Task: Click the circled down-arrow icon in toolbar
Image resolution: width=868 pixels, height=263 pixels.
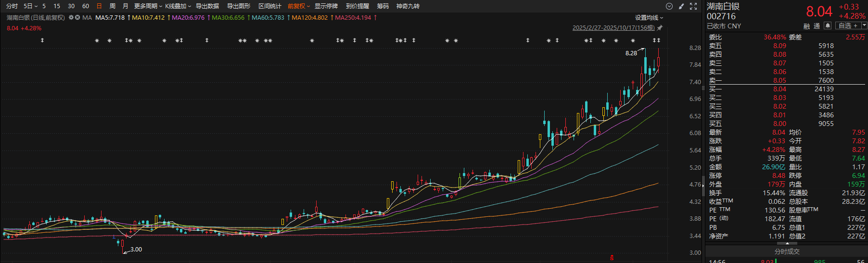Action: [669, 6]
